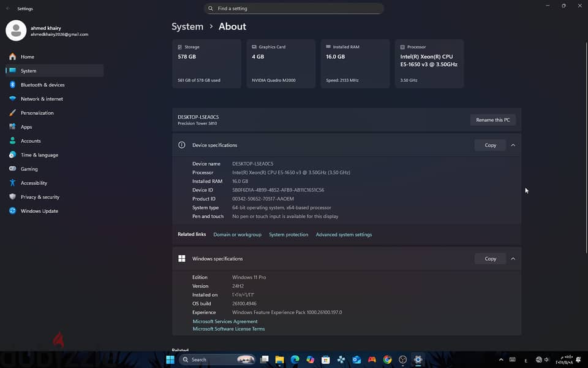This screenshot has width=588, height=368.
Task: Click the Device specifications info icon
Action: pos(182,145)
